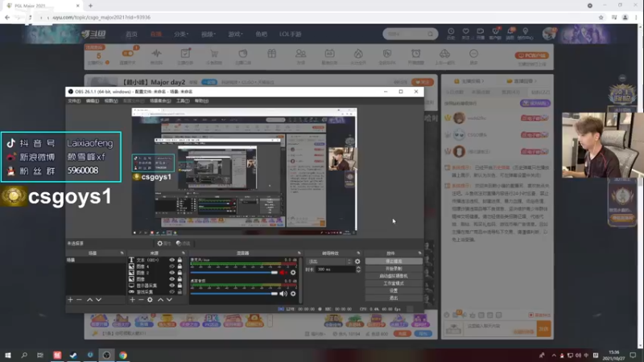
Task: Open the two-people icon in streamer toolbar
Action: point(300,54)
